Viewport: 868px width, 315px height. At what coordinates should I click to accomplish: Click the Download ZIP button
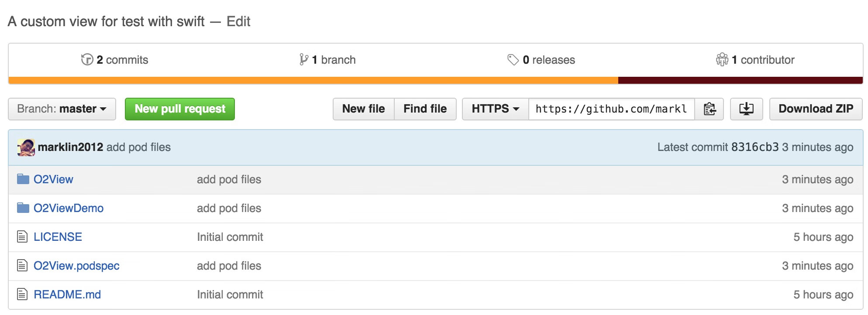coord(816,109)
